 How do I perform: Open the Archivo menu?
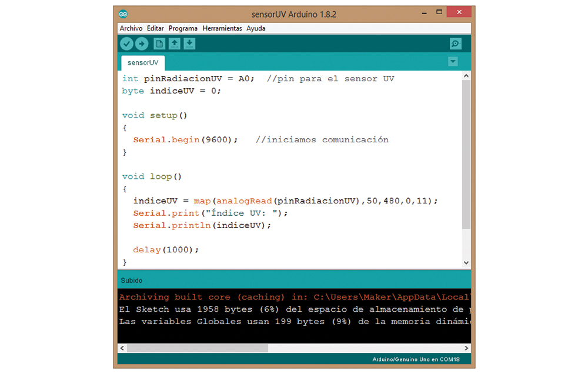(131, 28)
